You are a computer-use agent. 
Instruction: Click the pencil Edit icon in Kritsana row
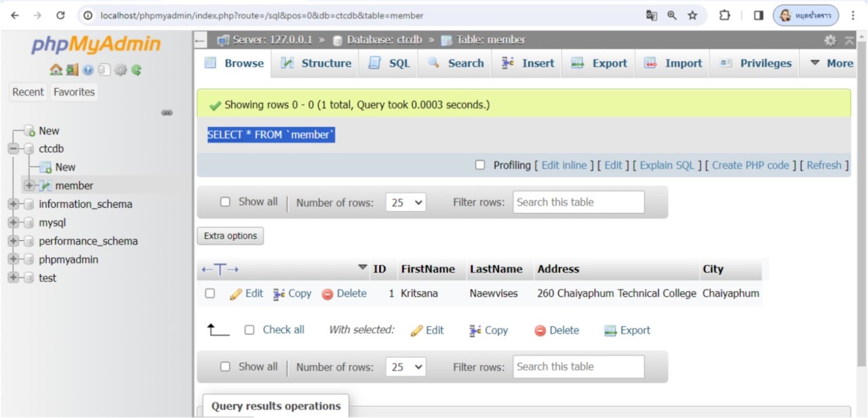236,294
